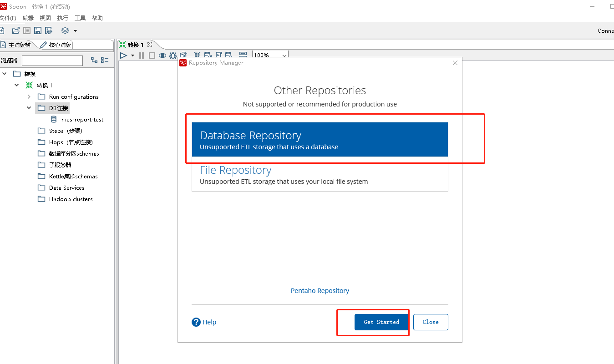Image resolution: width=614 pixels, height=364 pixels.
Task: Select the Hops (节点连接) folder
Action: tap(71, 142)
